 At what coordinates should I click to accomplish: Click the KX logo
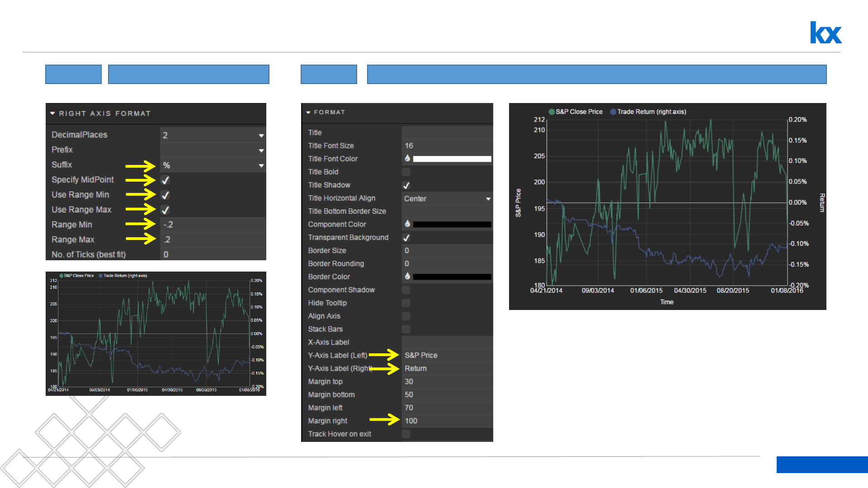click(x=826, y=33)
